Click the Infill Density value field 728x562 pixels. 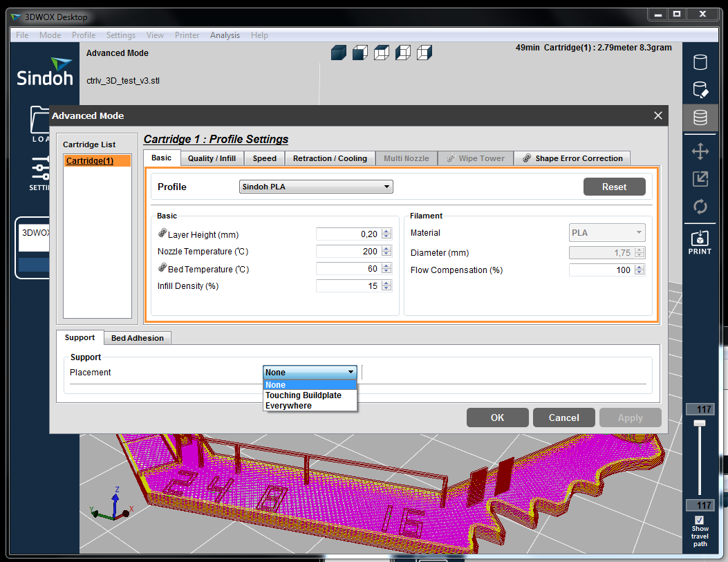click(348, 286)
